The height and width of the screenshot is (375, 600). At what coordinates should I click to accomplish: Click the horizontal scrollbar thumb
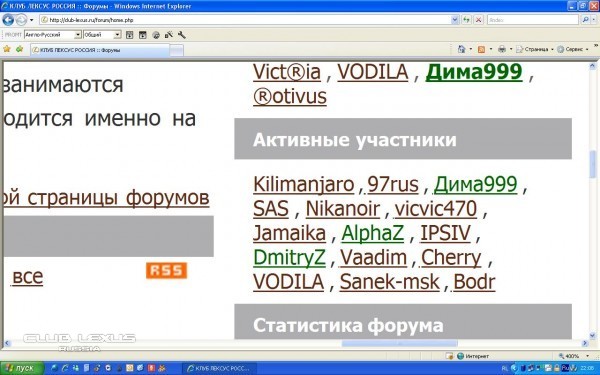[399, 344]
